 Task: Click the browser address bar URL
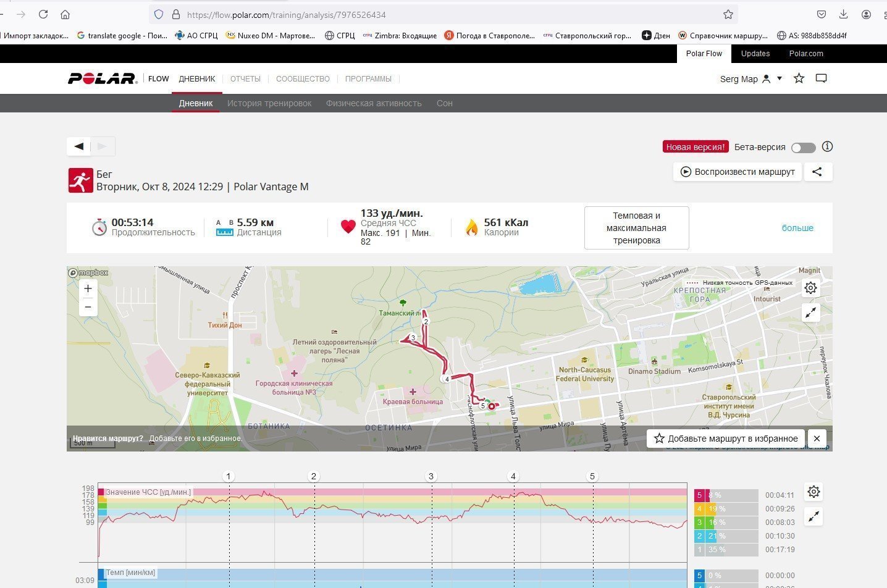coord(286,14)
